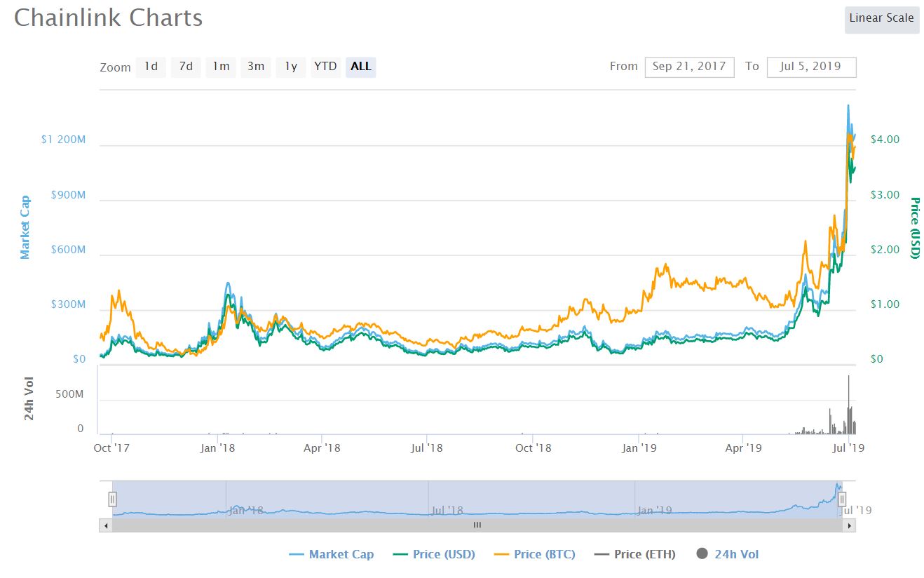Viewport: 924px width, 578px height.
Task: Click the Linear Scale button
Action: coord(881,19)
